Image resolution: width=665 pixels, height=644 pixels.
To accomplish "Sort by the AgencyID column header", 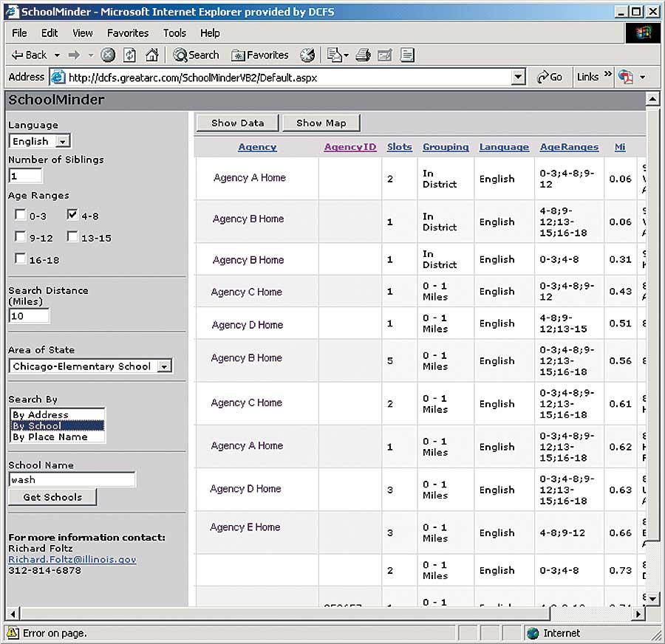I will click(350, 147).
